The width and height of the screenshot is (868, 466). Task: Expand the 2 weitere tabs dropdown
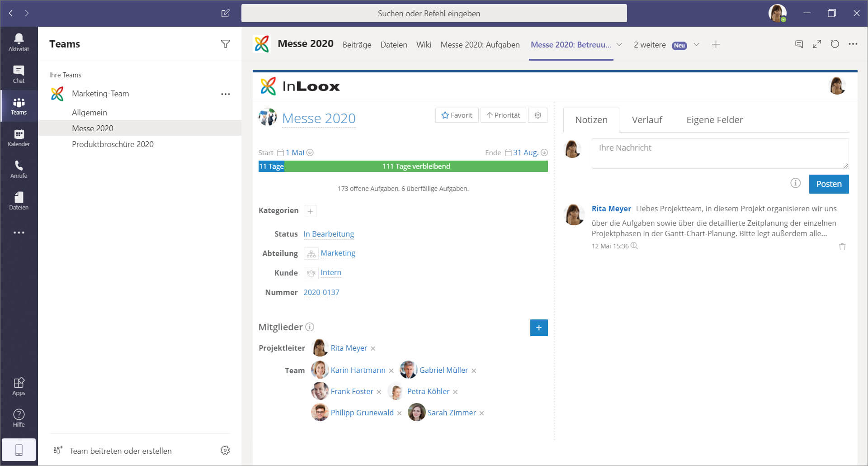tap(697, 44)
